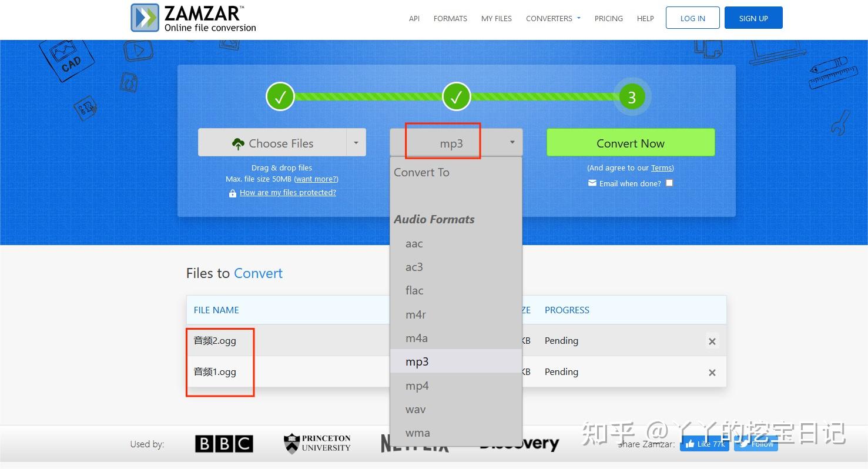
Task: Click the Facebook Like 77k icon
Action: [705, 444]
